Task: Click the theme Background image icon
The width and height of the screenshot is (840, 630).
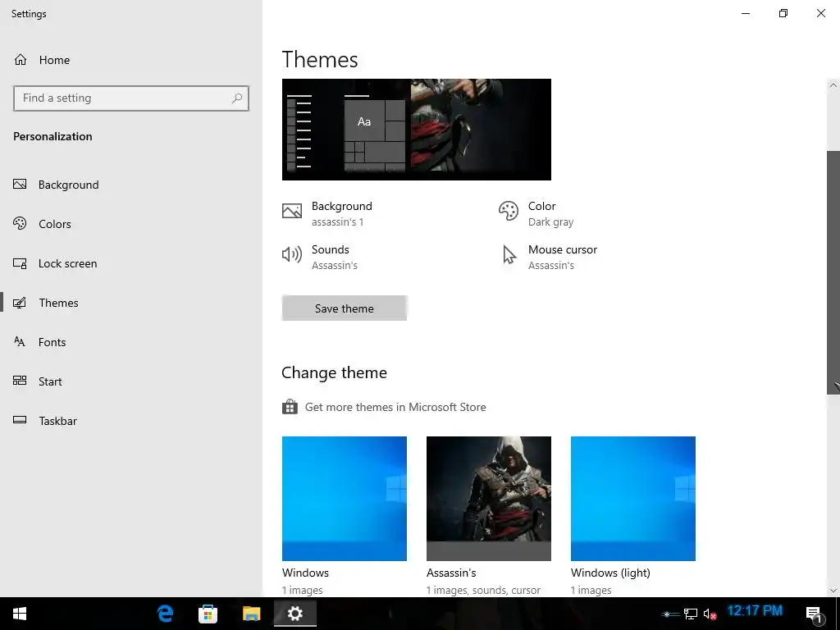Action: pos(292,211)
